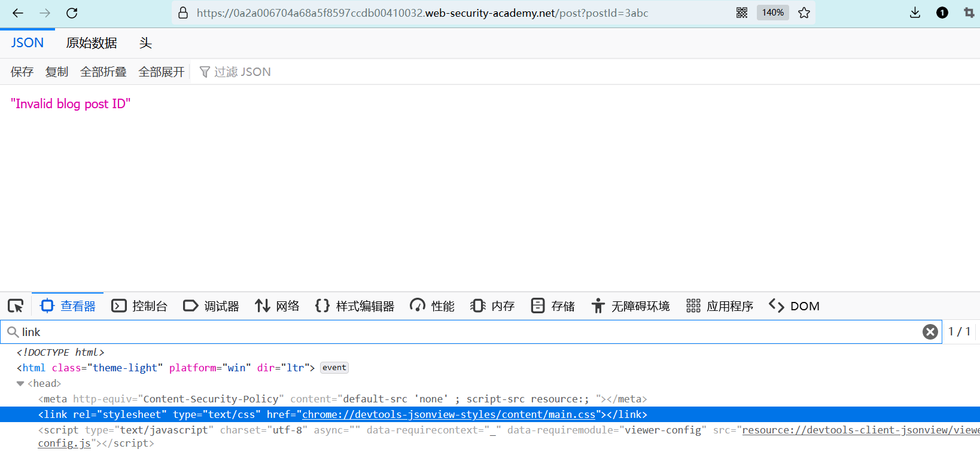Click the screenshot crop icon in toolbar
Image resolution: width=980 pixels, height=452 pixels.
pos(969,13)
